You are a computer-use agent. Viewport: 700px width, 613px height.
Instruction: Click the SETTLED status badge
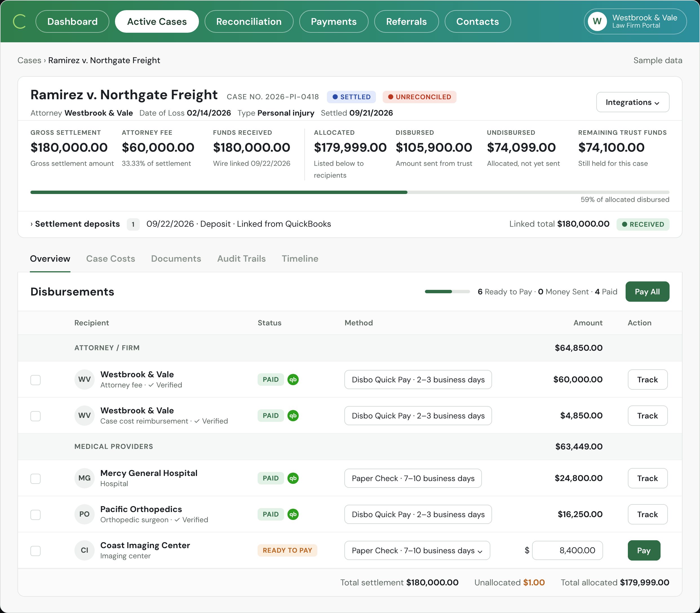pos(351,97)
